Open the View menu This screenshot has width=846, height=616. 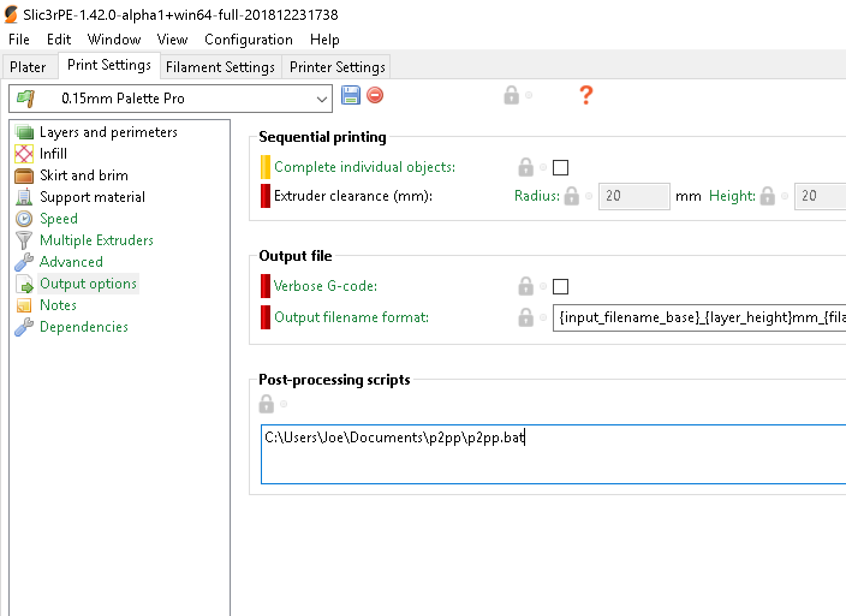pos(172,40)
